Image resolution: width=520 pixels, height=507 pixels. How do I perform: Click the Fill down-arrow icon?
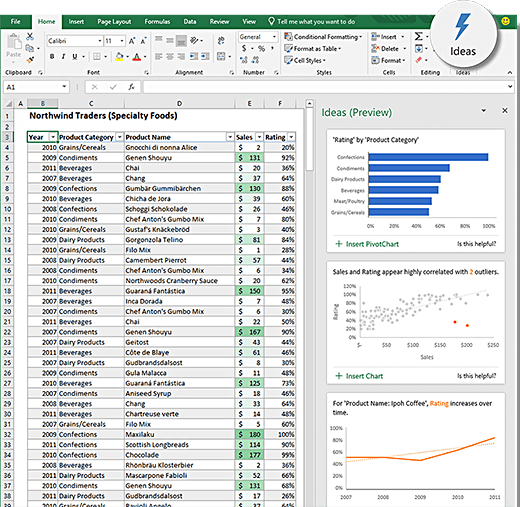(419, 49)
